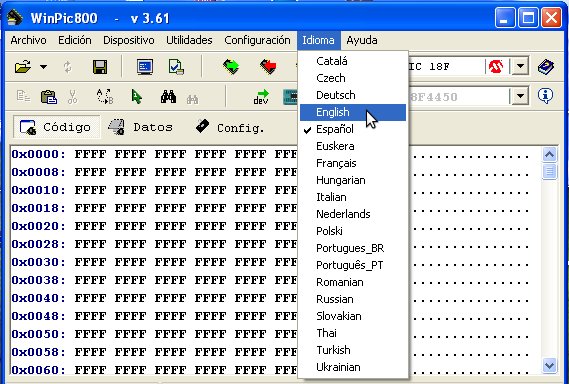Screen dimensions: 569x384
Task: Select Nederlands language
Action: (x=353, y=214)
